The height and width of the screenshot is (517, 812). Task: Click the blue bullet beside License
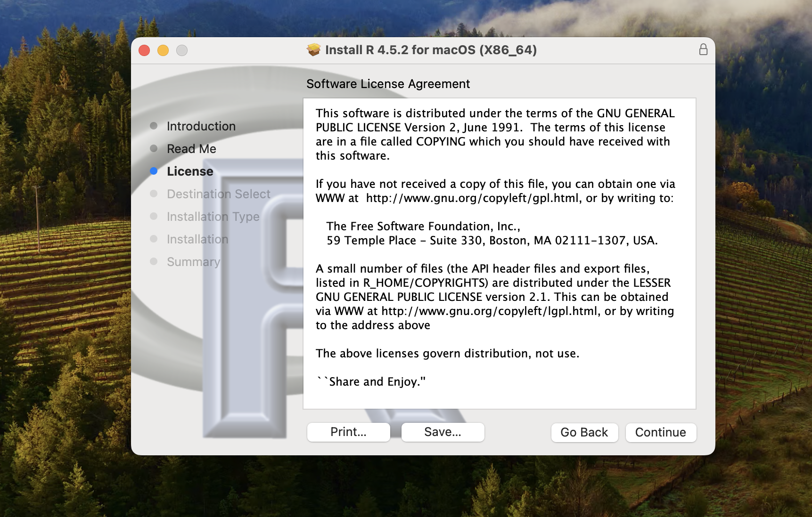tap(154, 171)
